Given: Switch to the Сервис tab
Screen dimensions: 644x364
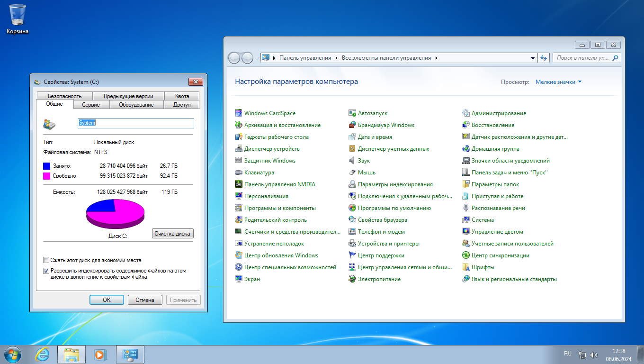Looking at the screenshot, I should click(x=91, y=105).
